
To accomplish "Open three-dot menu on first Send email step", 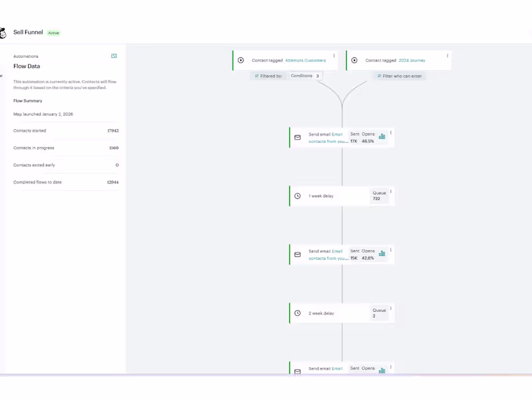I will tap(391, 133).
